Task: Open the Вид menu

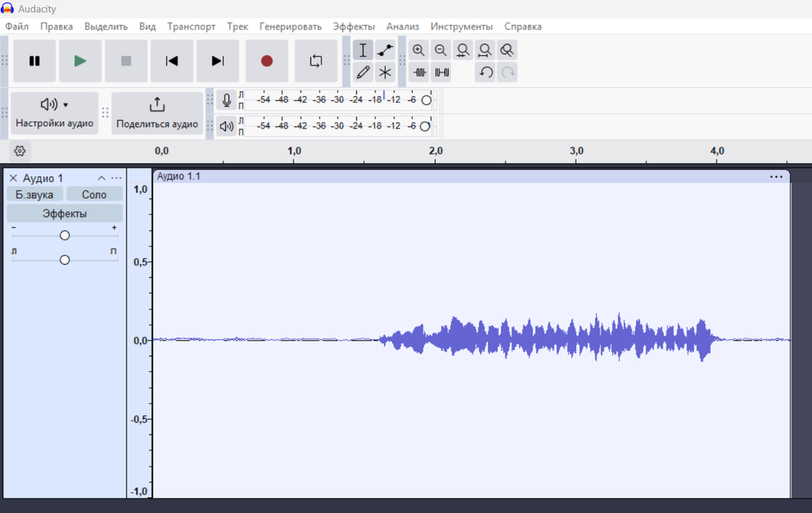Action: pos(148,26)
